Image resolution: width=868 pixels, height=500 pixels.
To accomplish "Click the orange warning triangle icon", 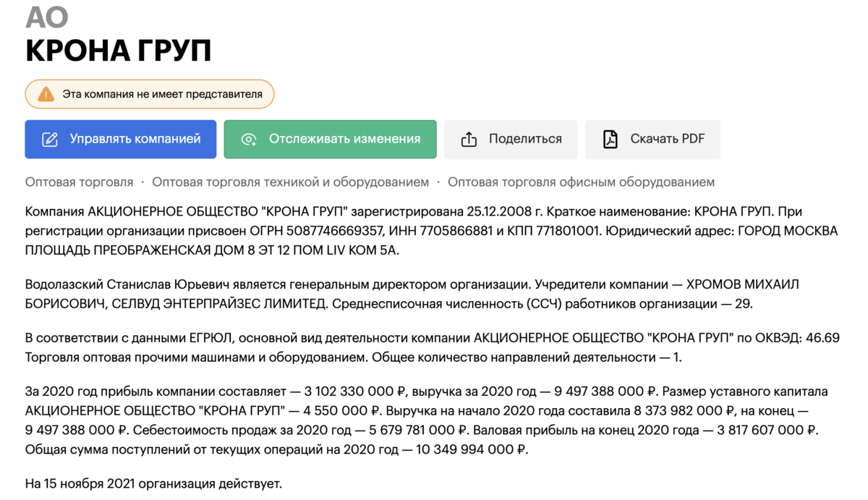I will pyautogui.click(x=46, y=94).
